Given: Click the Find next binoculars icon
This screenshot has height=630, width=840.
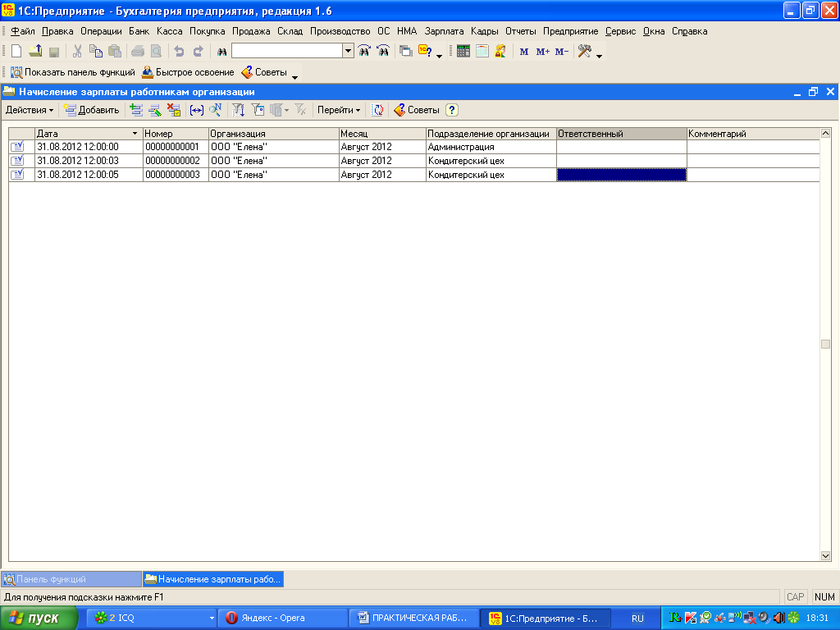Looking at the screenshot, I should tap(383, 52).
